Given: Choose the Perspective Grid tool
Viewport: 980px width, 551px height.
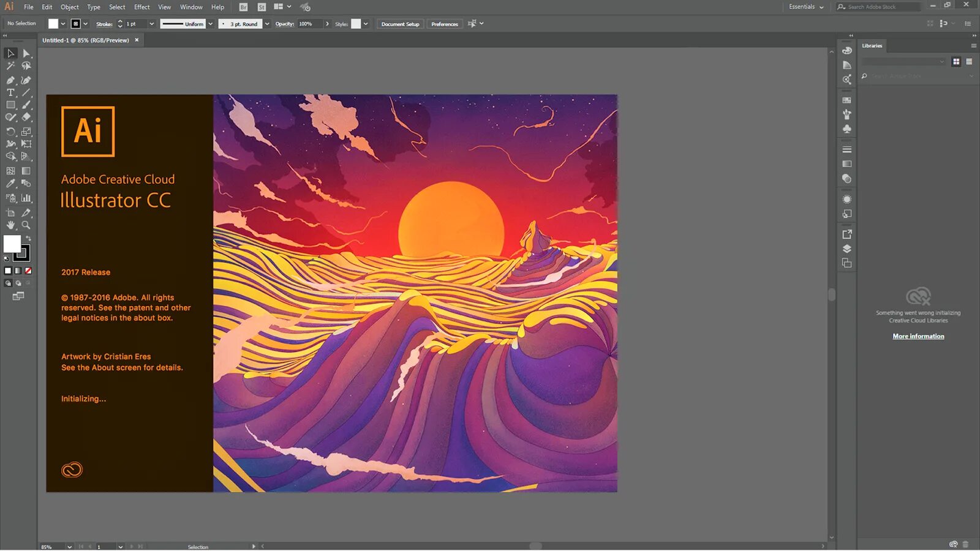Looking at the screenshot, I should pos(26,156).
